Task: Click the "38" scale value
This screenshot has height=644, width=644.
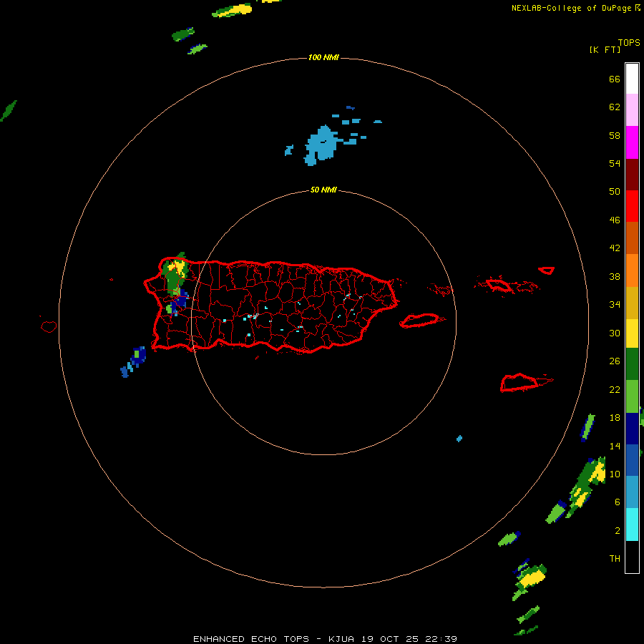Action: coord(615,276)
